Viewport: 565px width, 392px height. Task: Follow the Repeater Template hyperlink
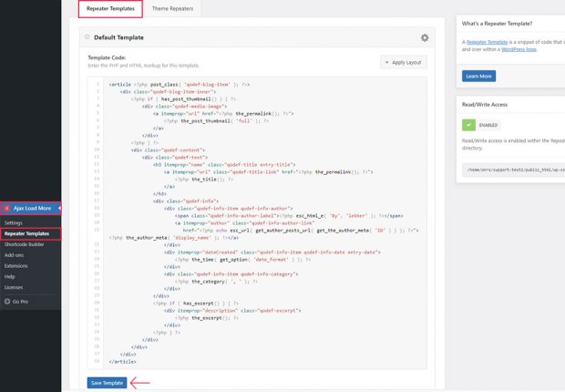[x=489, y=42]
